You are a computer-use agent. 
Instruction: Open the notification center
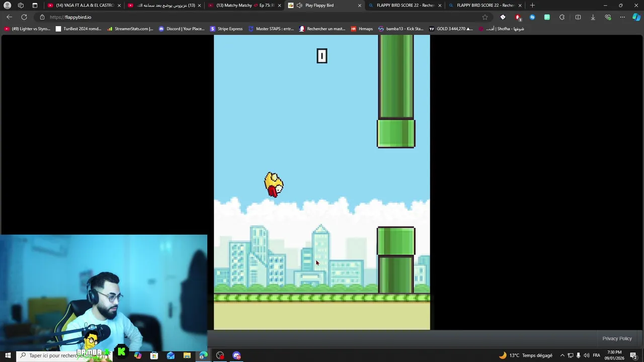click(x=633, y=355)
